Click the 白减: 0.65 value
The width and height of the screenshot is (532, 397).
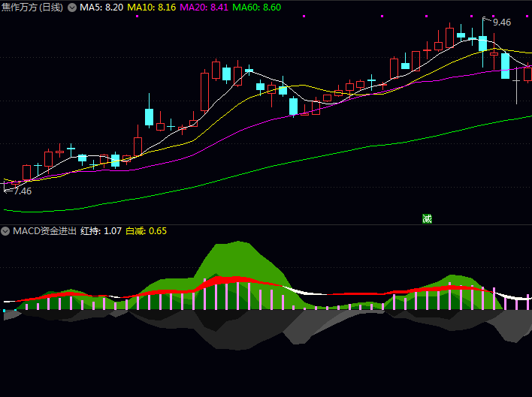147,231
